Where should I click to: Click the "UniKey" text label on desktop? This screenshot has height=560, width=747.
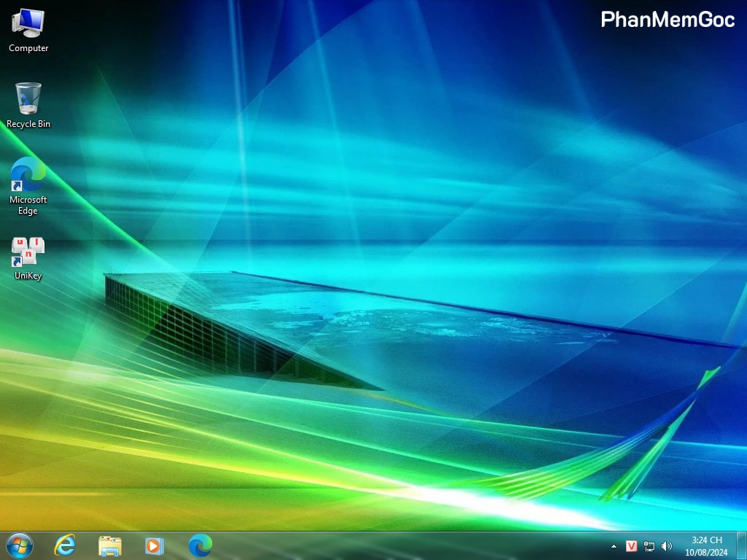(x=28, y=276)
